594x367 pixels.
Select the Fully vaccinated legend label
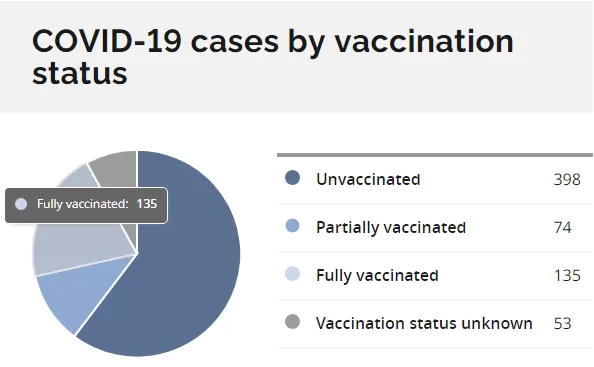tap(377, 275)
